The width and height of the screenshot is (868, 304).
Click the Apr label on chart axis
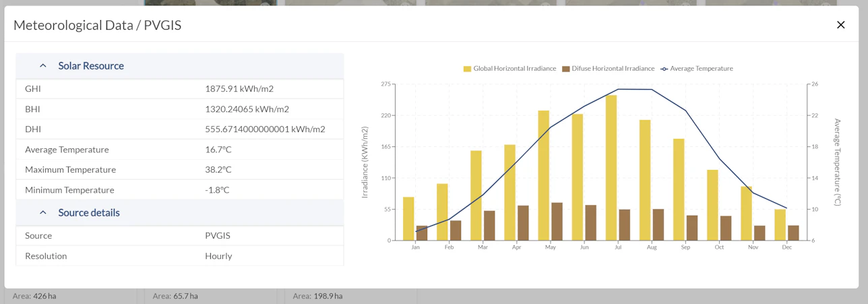pos(517,247)
